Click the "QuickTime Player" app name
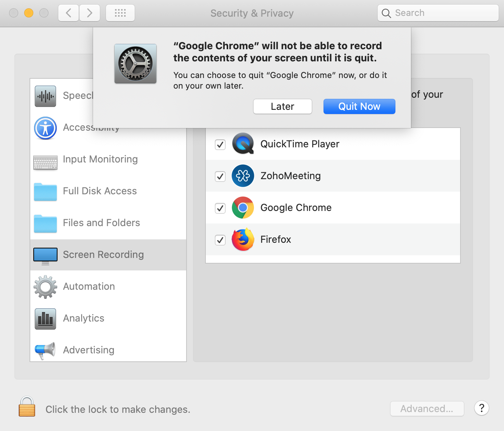 click(300, 144)
